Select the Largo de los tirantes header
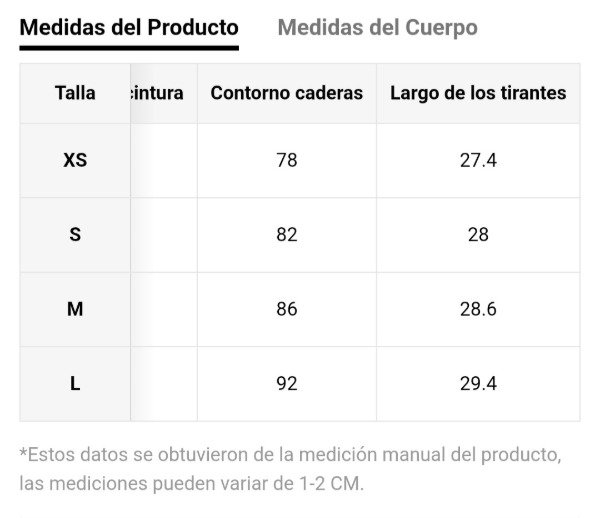 coord(478,93)
